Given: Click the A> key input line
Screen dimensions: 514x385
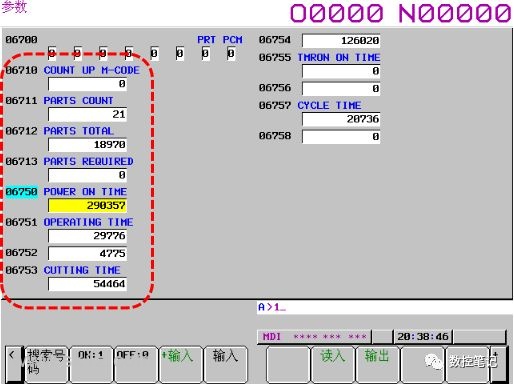Looking at the screenshot, I should point(384,307).
